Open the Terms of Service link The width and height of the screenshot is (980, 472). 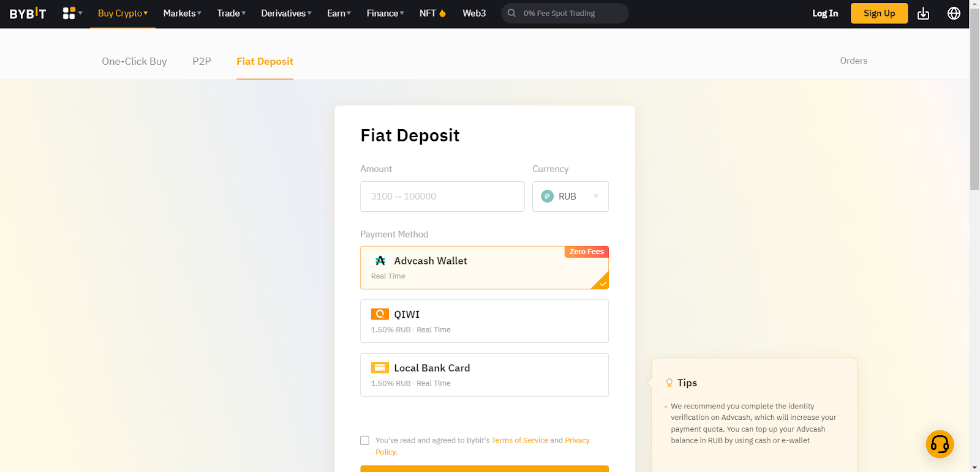point(519,440)
